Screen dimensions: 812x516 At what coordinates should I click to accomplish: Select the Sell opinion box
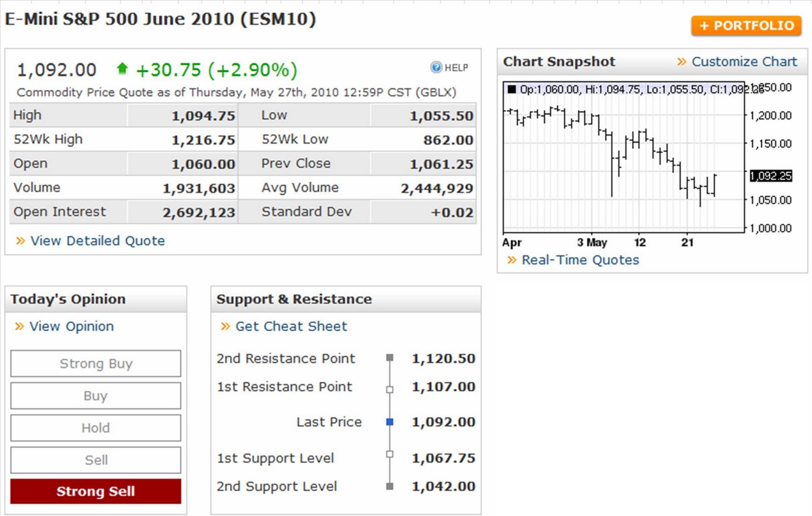pos(95,460)
